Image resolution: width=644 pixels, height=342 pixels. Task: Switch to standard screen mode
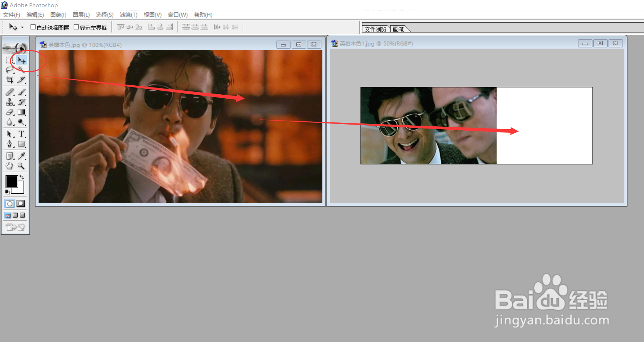point(8,215)
